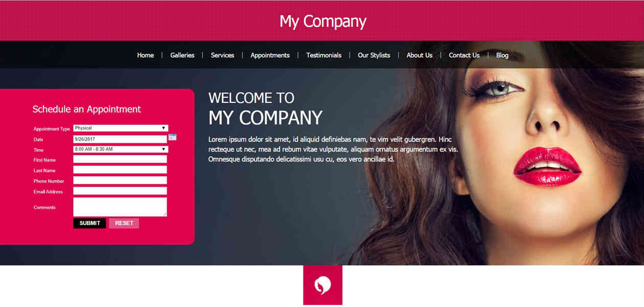This screenshot has height=307, width=644.
Task: Open the date picker calendar icon
Action: point(172,137)
